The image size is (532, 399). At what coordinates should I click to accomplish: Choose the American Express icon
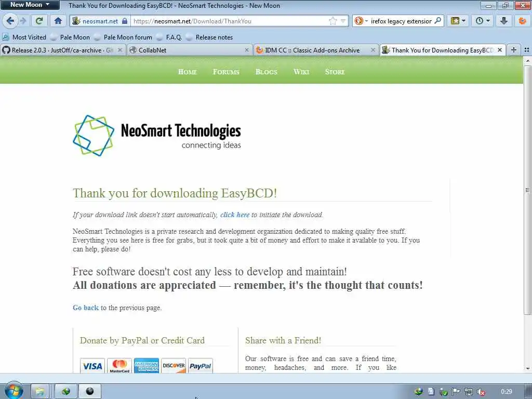[146, 366]
